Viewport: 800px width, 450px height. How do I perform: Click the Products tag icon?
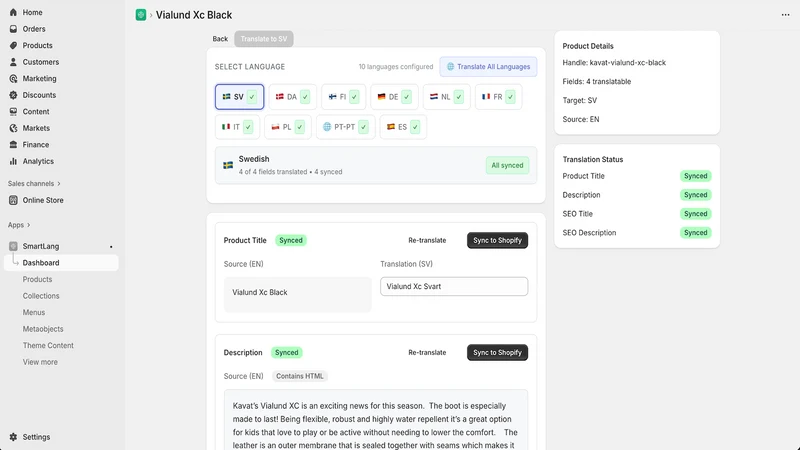click(13, 45)
